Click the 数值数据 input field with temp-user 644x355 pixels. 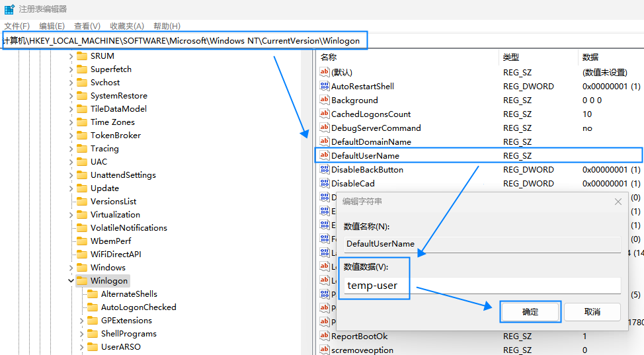click(481, 286)
